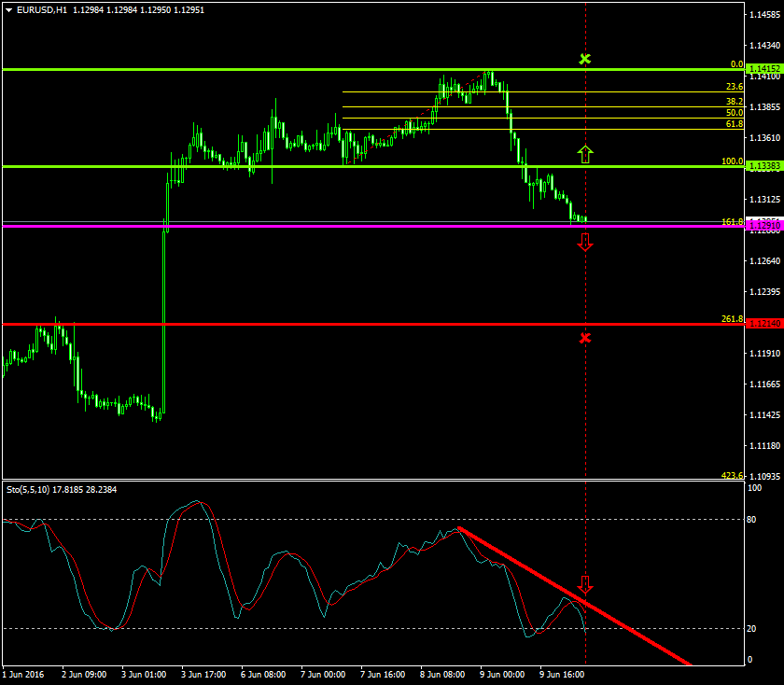Select the green X marker above the 0.0 level
Image resolution: width=784 pixels, height=685 pixels.
pyautogui.click(x=585, y=59)
